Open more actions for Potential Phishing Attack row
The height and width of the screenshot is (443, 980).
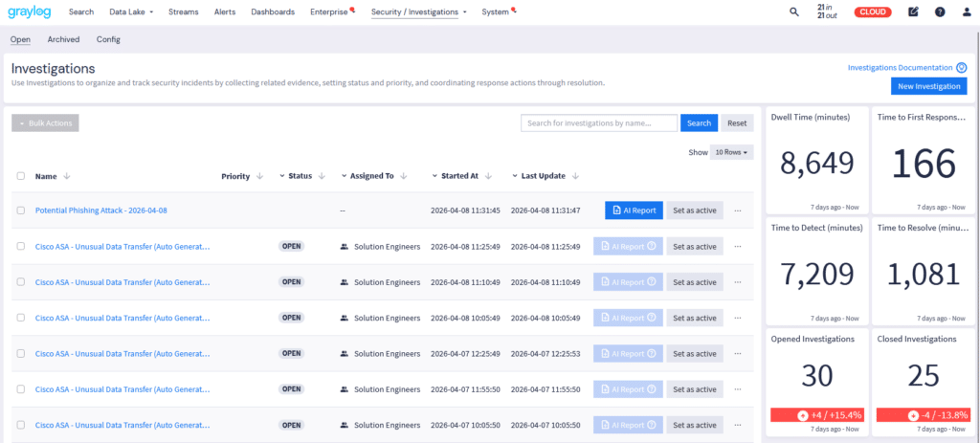[737, 210]
